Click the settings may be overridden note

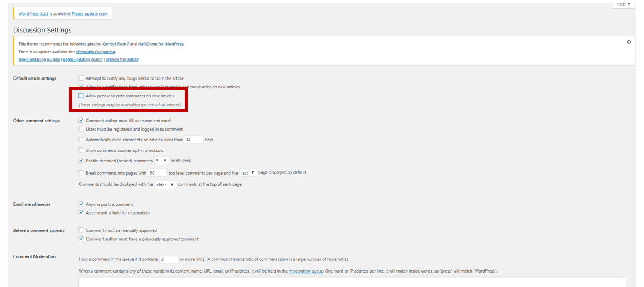[x=130, y=105]
